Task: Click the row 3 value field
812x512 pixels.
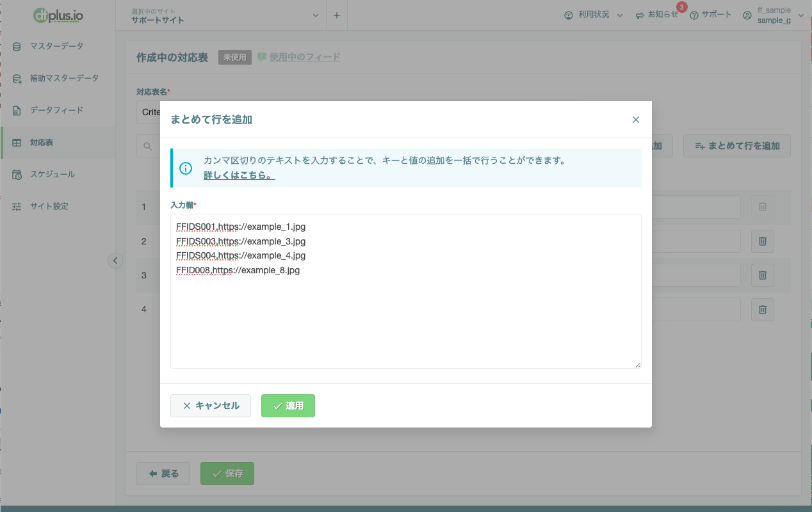Action: click(697, 275)
